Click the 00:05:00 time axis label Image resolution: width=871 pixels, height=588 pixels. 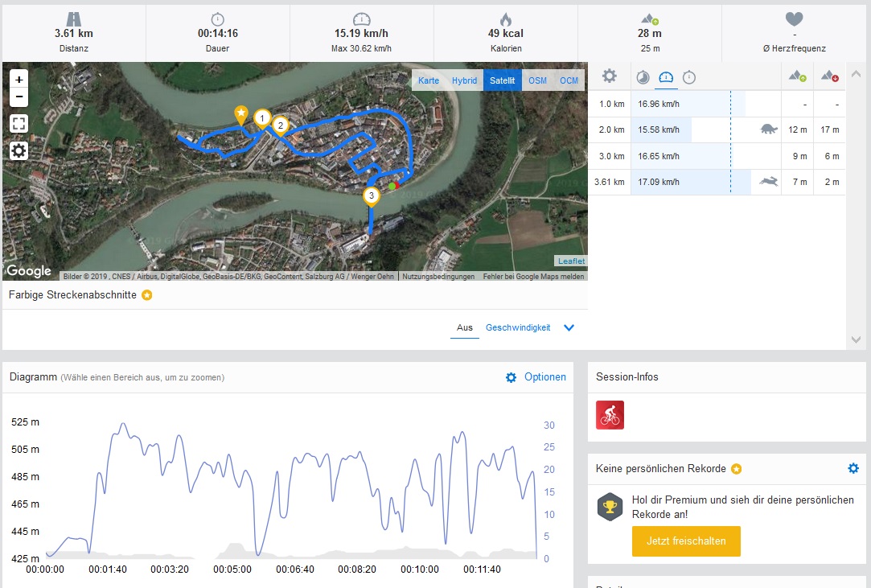232,569
